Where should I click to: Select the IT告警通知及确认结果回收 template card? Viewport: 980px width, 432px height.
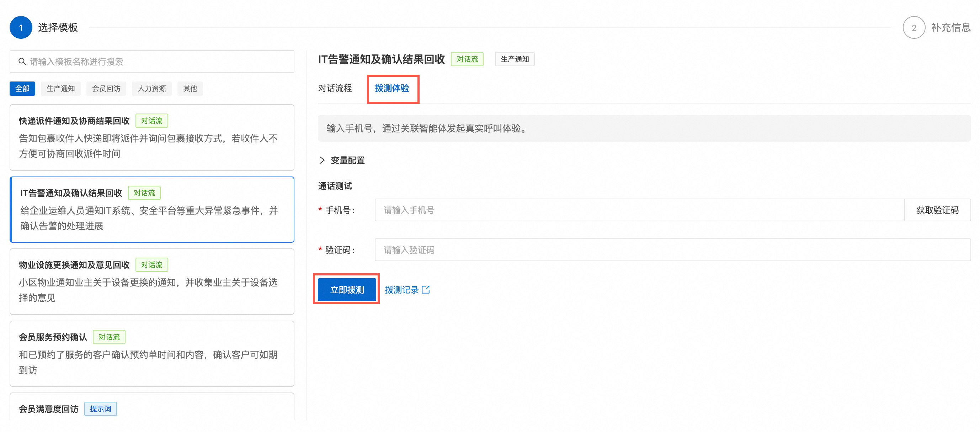[x=152, y=209]
